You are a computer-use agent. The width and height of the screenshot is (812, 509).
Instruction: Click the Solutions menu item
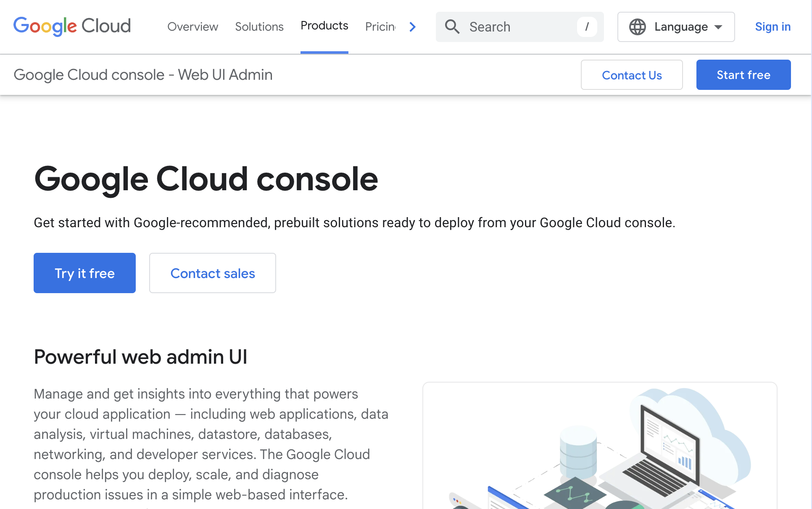(259, 26)
